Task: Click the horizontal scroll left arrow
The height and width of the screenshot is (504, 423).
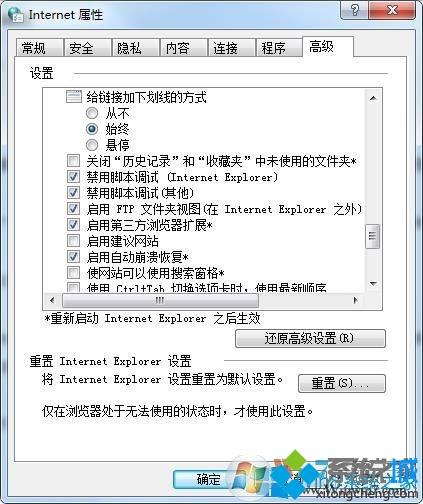Action: (52, 300)
